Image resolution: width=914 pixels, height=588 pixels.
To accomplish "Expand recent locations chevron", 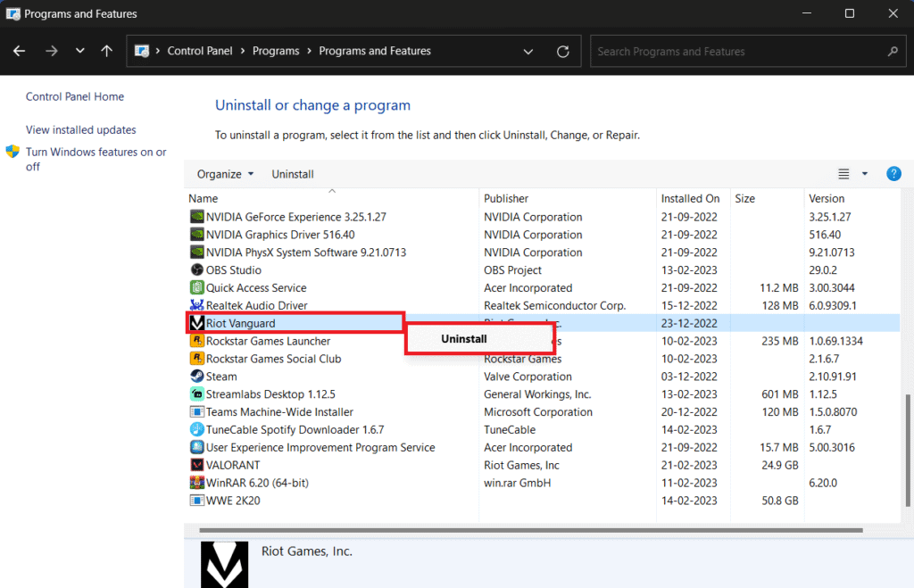I will 79,52.
